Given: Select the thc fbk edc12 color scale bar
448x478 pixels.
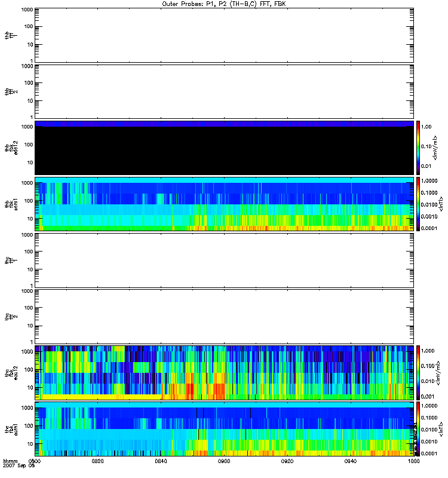Looking at the screenshot, I should 418,373.
